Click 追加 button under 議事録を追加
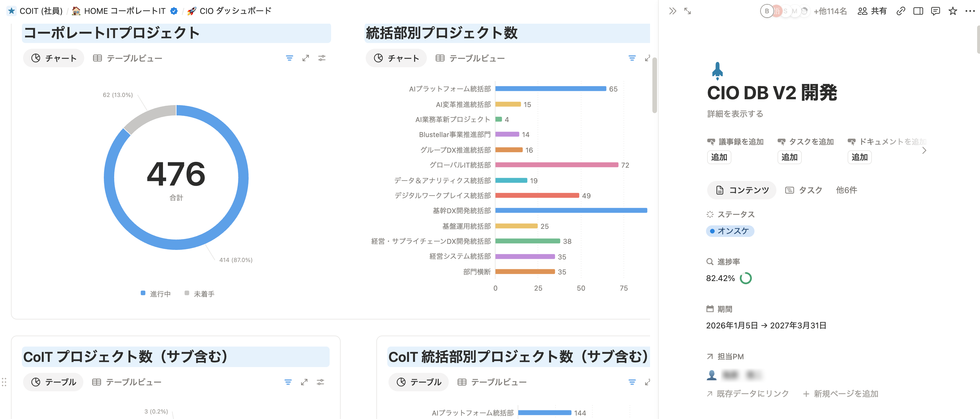This screenshot has height=419, width=980. (x=719, y=157)
